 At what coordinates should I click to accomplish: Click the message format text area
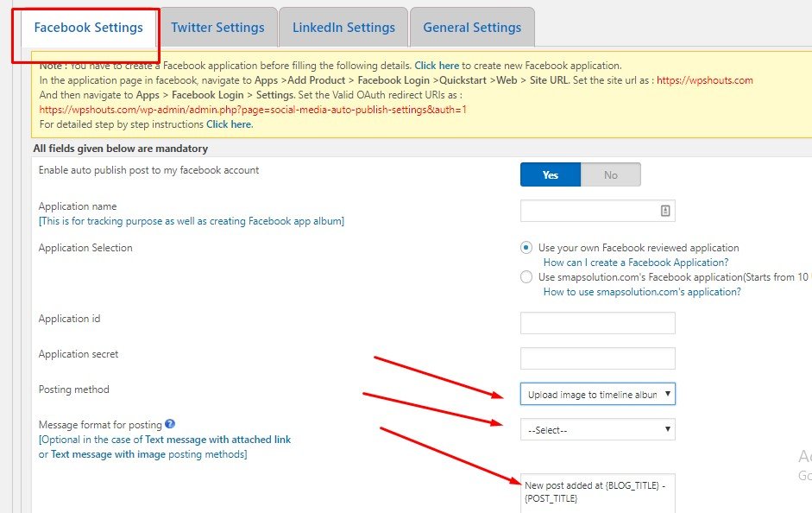[x=598, y=493]
